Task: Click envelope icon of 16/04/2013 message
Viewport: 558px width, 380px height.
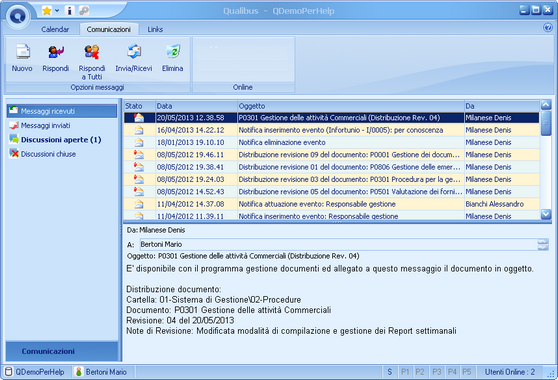Action: pyautogui.click(x=139, y=130)
